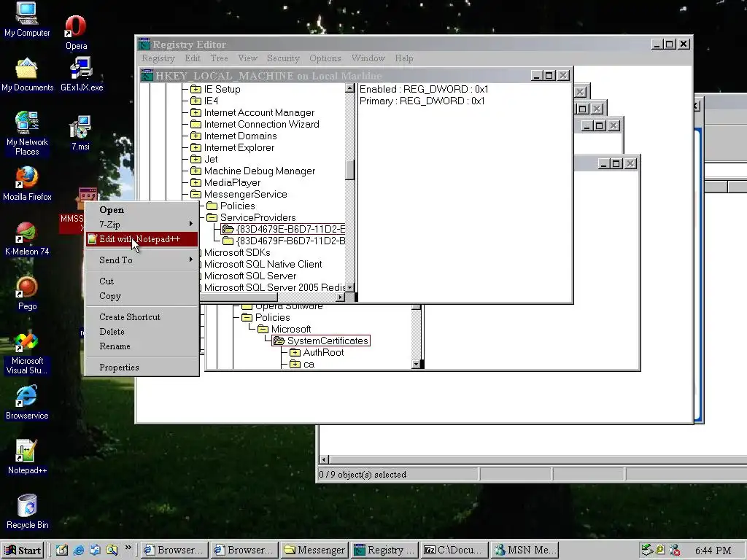Switch to Messenger taskbar window
This screenshot has height=560, width=747.
[314, 550]
